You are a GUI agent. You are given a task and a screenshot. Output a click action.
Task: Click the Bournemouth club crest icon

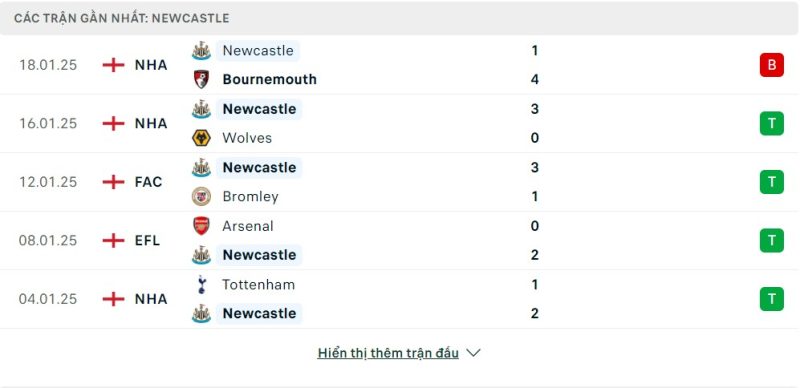pyautogui.click(x=201, y=80)
